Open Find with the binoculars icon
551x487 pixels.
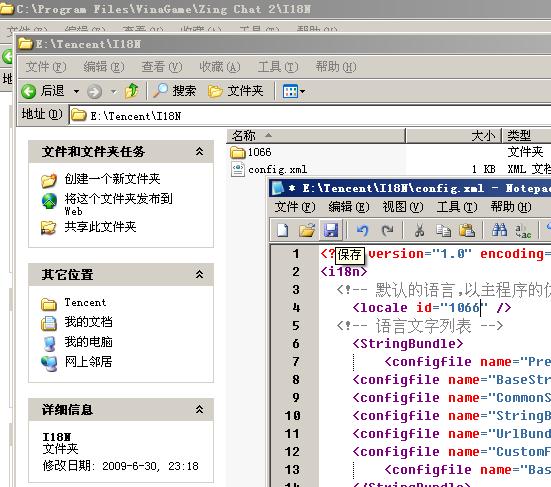(499, 230)
